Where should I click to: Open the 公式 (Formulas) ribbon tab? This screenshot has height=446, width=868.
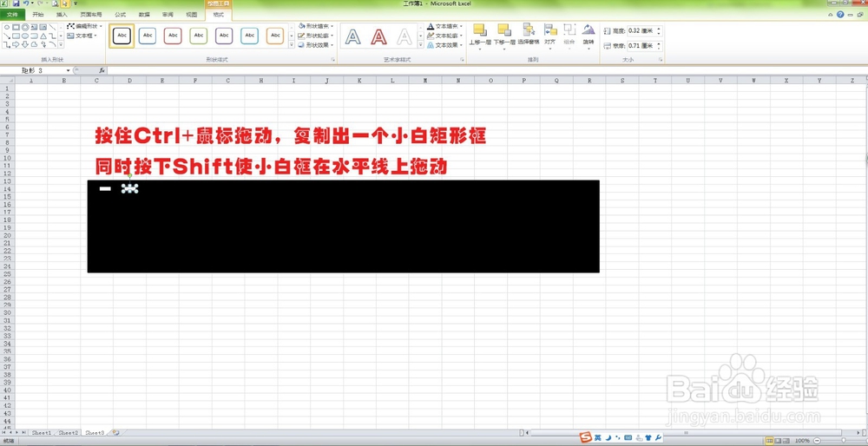[120, 15]
